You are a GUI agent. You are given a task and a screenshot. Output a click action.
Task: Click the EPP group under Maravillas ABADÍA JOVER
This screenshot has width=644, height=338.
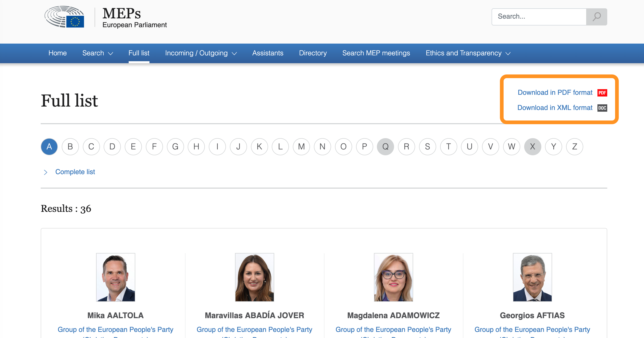click(x=255, y=332)
